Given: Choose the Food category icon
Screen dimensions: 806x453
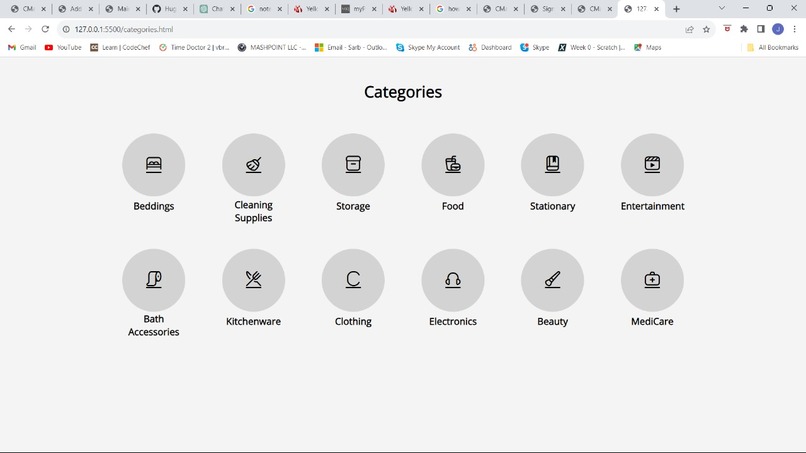Looking at the screenshot, I should (x=453, y=165).
